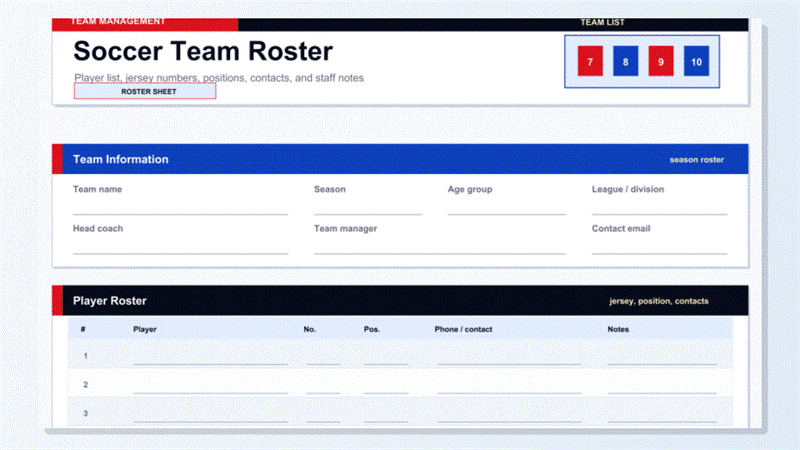Click the 'Player' column header

point(145,329)
